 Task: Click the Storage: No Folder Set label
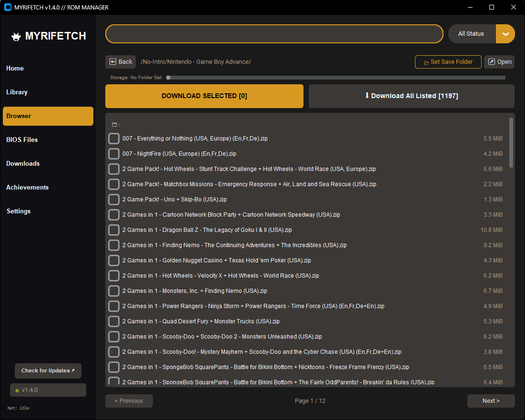coord(136,78)
